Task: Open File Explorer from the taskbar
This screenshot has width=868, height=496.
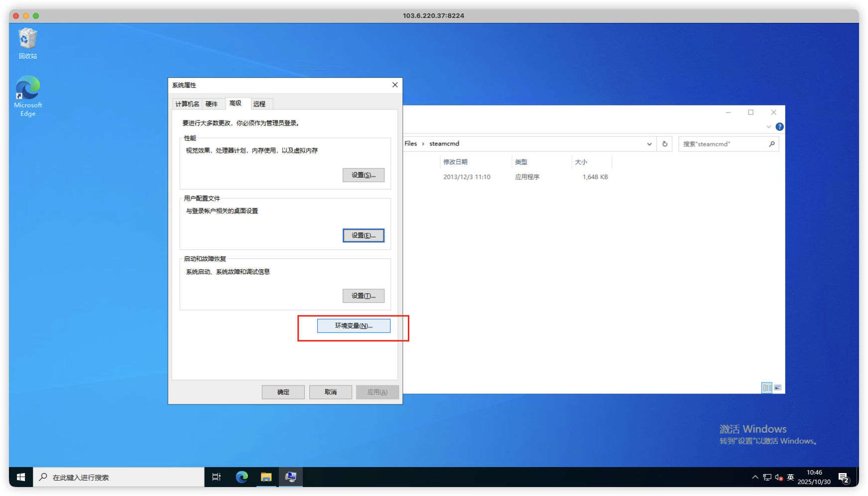Action: pyautogui.click(x=266, y=477)
